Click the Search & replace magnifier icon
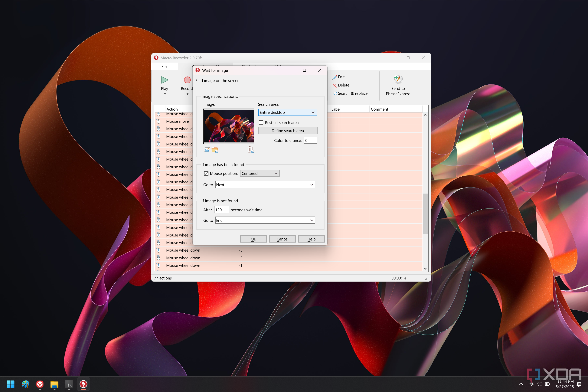 (x=335, y=93)
